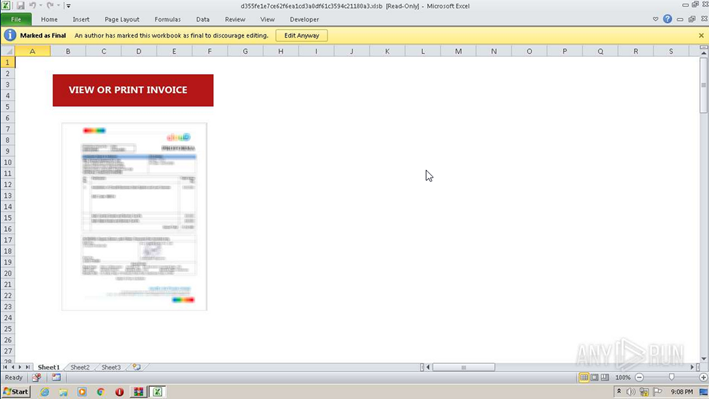Close the Marked as Final message bar
The height and width of the screenshot is (399, 709).
[x=701, y=35]
